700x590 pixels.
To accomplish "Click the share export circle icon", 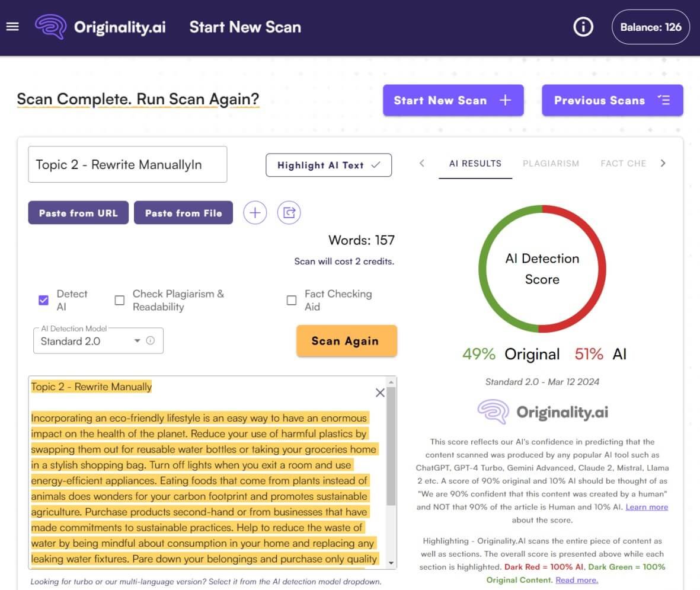I will click(x=289, y=213).
